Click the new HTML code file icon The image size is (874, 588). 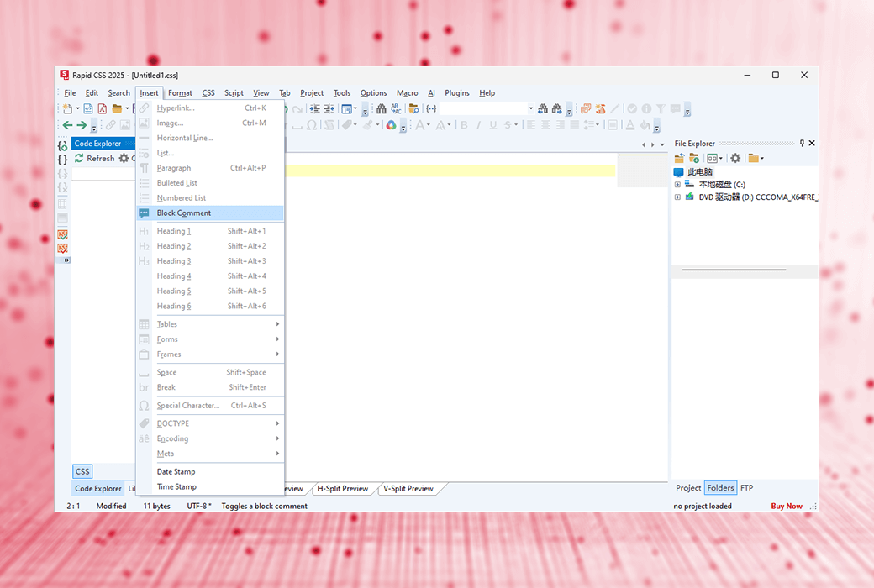[88, 108]
